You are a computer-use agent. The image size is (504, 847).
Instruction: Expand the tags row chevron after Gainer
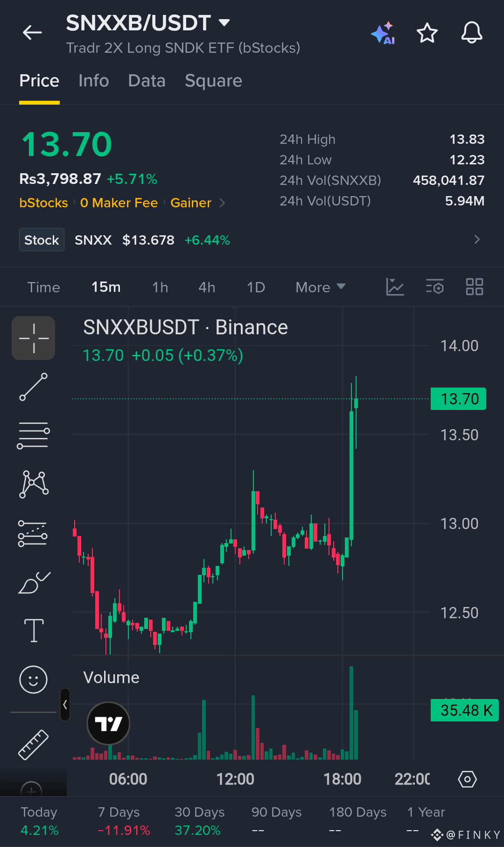tap(222, 203)
